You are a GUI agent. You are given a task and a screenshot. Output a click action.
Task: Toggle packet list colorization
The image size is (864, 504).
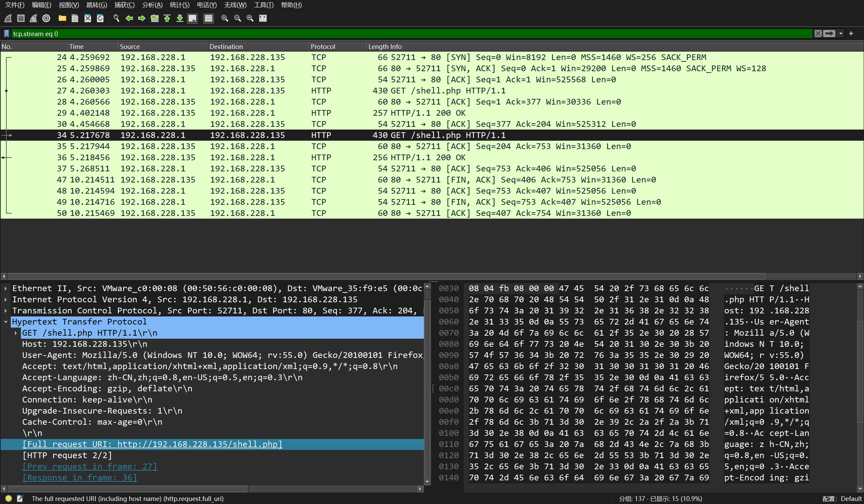click(x=209, y=18)
